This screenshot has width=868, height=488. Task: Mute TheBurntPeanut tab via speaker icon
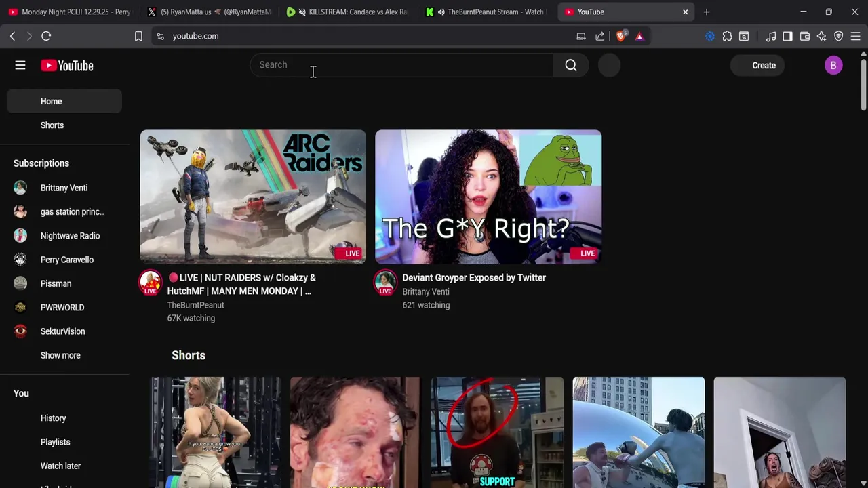tap(441, 12)
